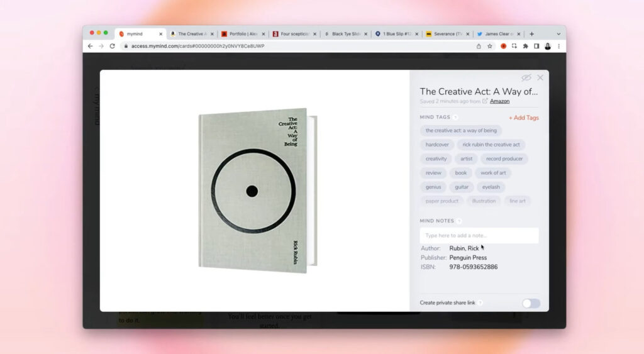The height and width of the screenshot is (354, 644).
Task: Click the ISBN value 978-0593652886
Action: tap(473, 267)
